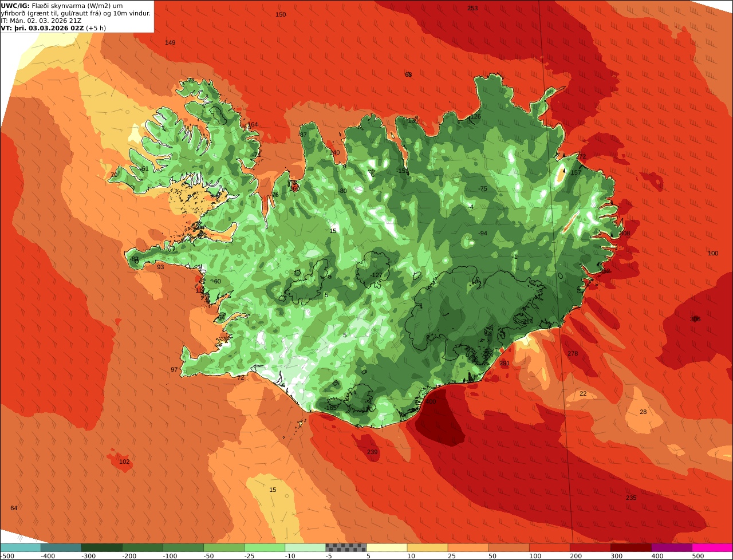
Task: Click the map value '140'
Action: (x=335, y=153)
